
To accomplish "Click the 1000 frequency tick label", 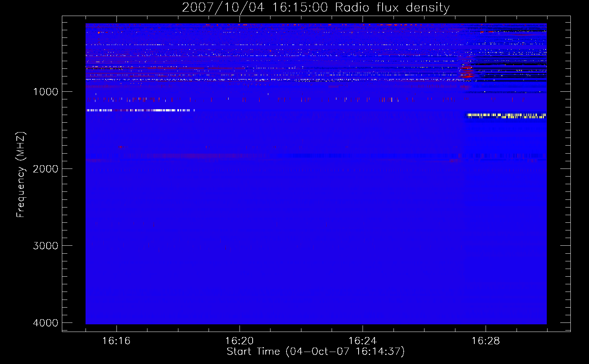I will click(46, 92).
